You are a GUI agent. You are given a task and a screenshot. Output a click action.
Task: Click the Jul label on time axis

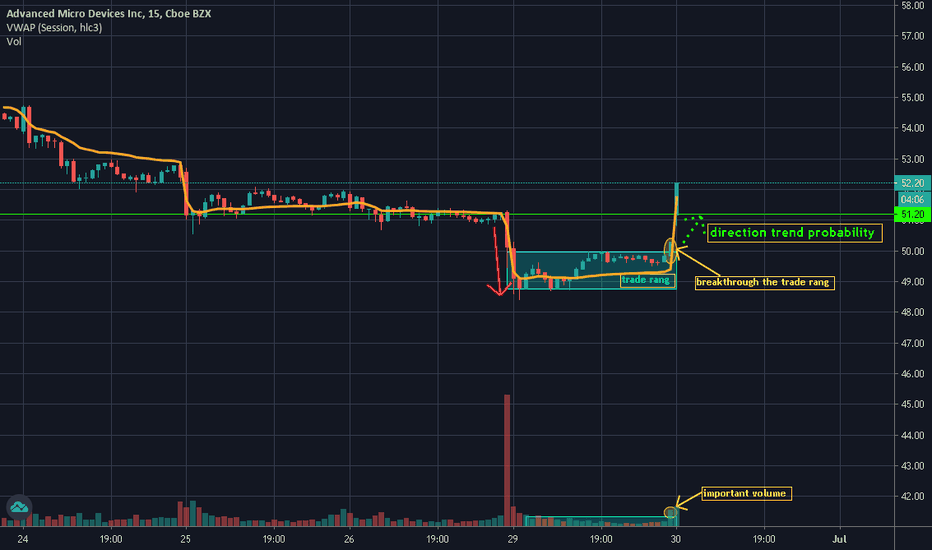[839, 539]
